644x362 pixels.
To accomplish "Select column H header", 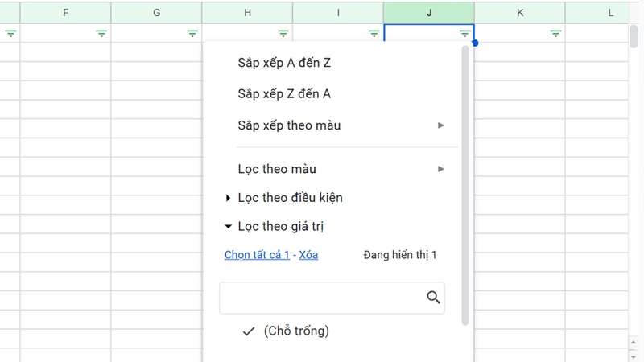I will pyautogui.click(x=247, y=13).
